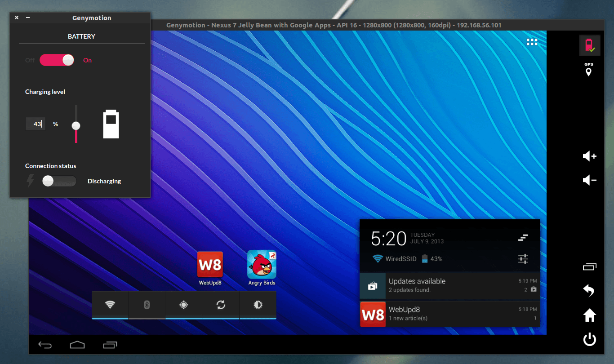Raise volume with the speaker plus icon
This screenshot has width=614, height=364.
pos(589,156)
